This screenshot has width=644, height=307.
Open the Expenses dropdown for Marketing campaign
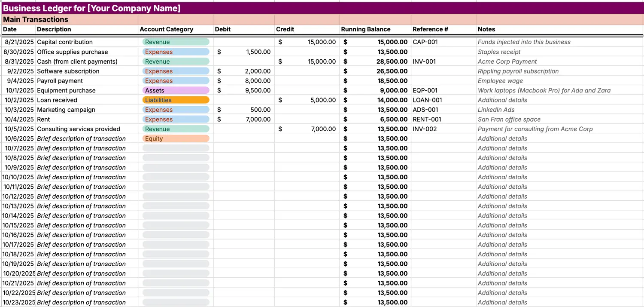point(176,110)
